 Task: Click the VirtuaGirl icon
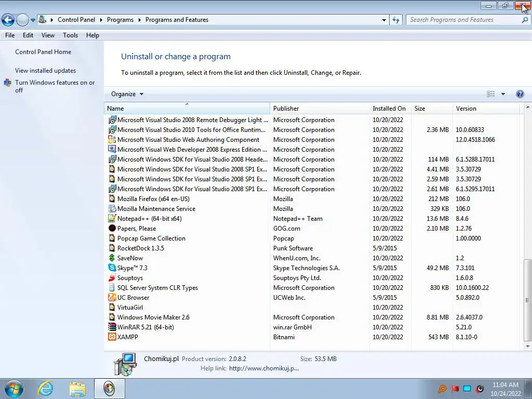(112, 307)
